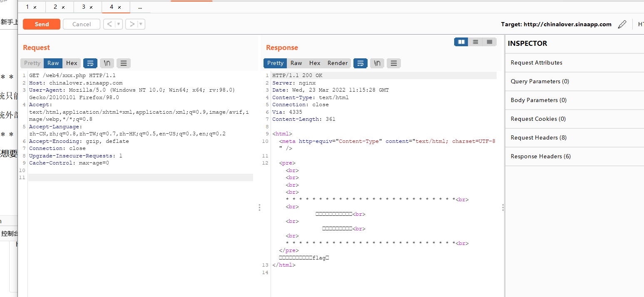Open the Request panel hamburger menu

pyautogui.click(x=124, y=63)
